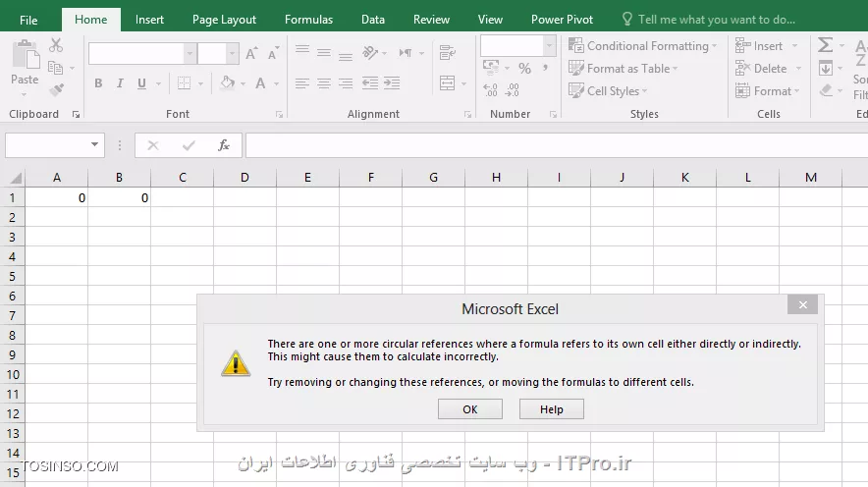
Task: Click the Middle Align icon
Action: (324, 53)
